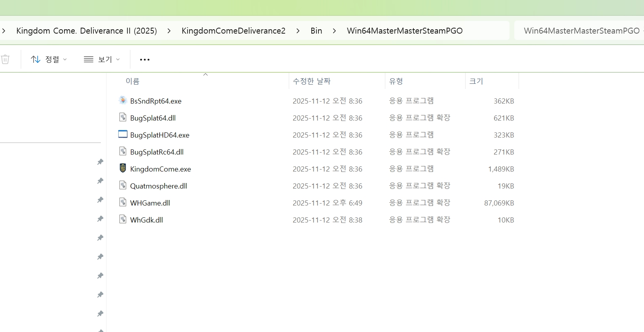Expand chevron after Kingdom Come. Deliverance II (2025)

(x=169, y=31)
